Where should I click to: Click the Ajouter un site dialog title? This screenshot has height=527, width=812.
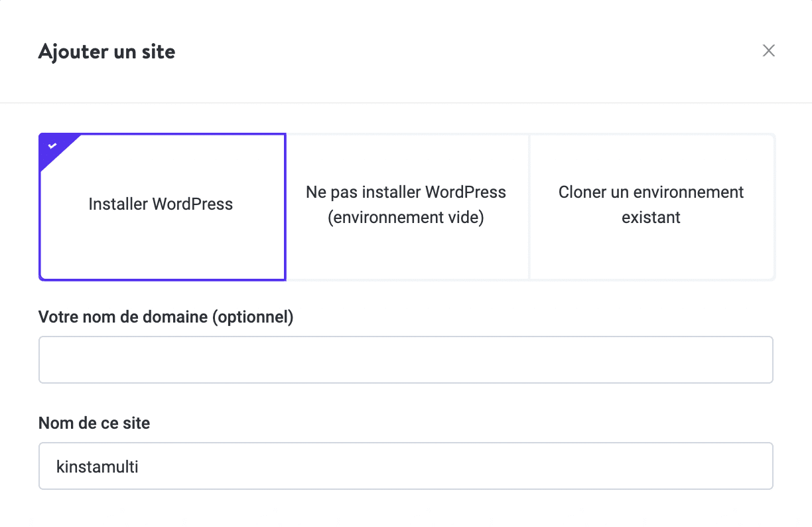107,51
